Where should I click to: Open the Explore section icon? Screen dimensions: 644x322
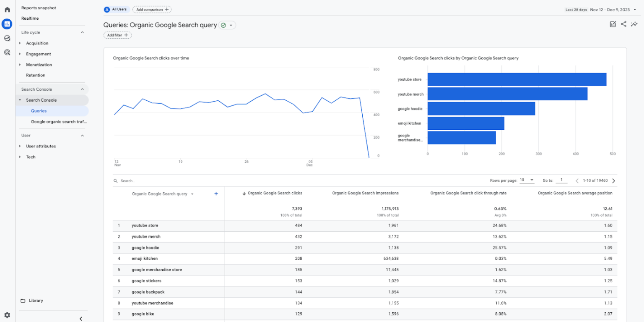6,38
